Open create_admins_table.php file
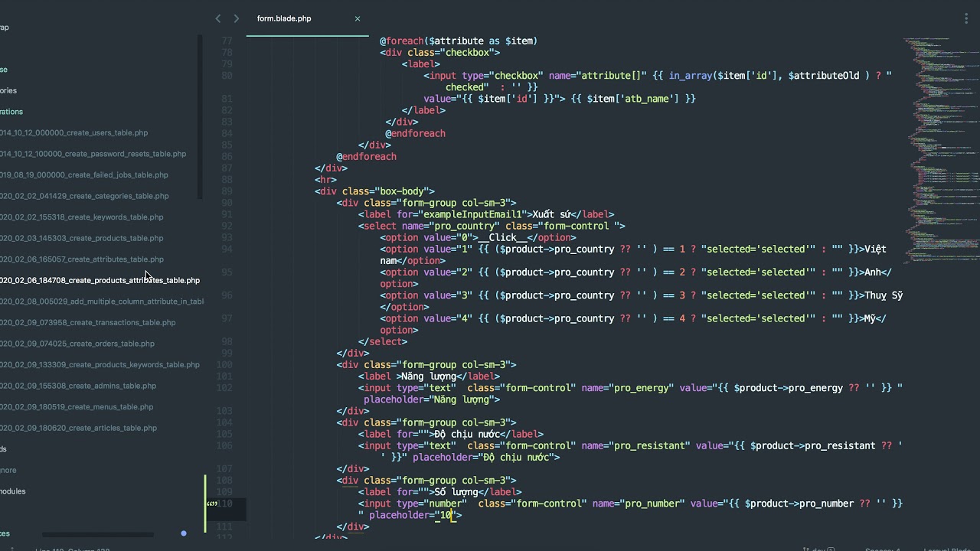 [77, 386]
